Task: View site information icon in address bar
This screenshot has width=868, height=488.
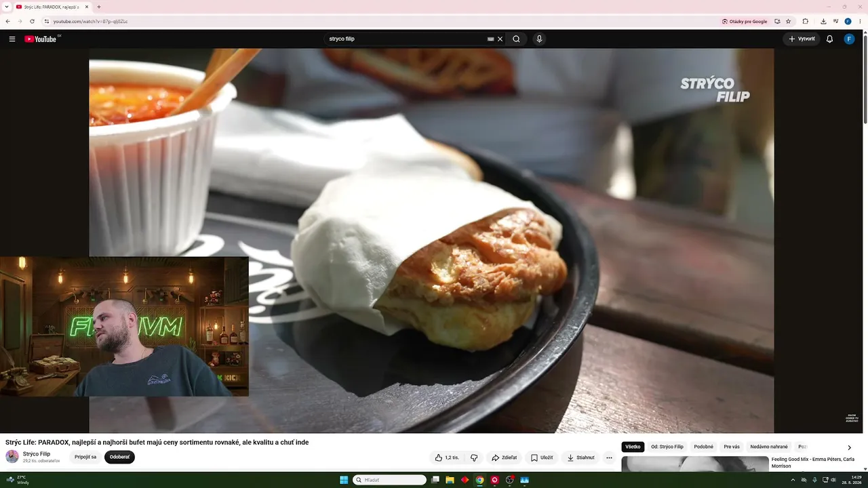Action: click(46, 22)
